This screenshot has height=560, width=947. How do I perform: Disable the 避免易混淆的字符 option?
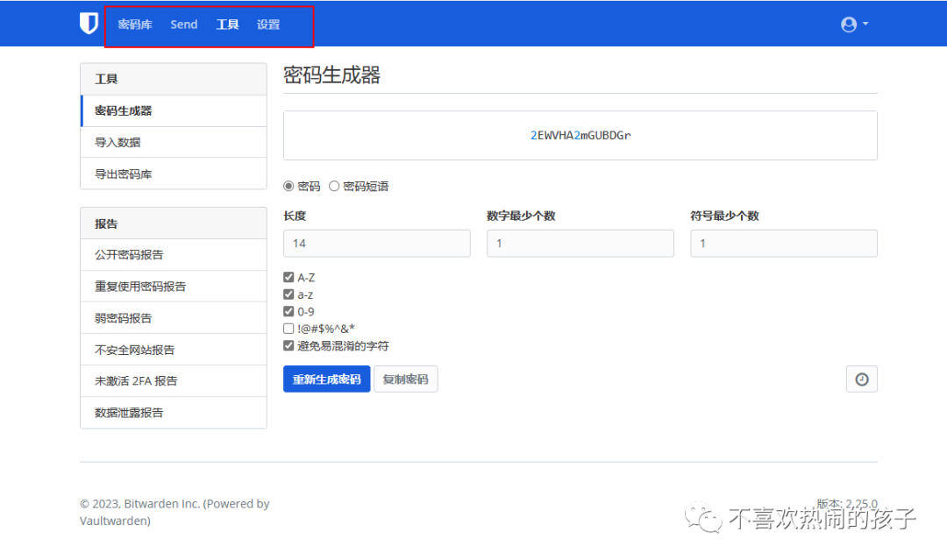288,345
